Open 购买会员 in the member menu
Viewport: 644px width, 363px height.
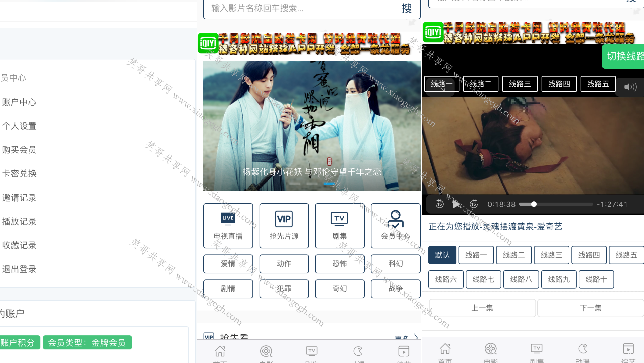click(x=19, y=150)
